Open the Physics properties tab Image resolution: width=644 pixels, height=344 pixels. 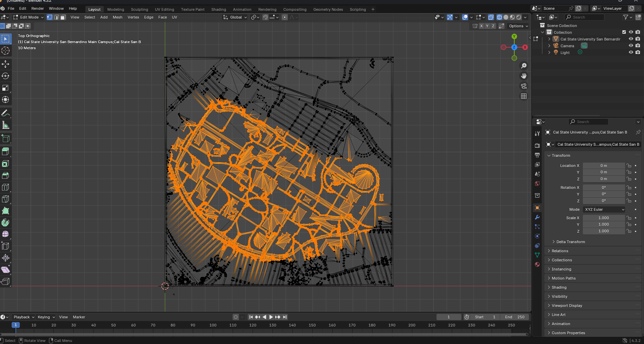click(x=537, y=236)
